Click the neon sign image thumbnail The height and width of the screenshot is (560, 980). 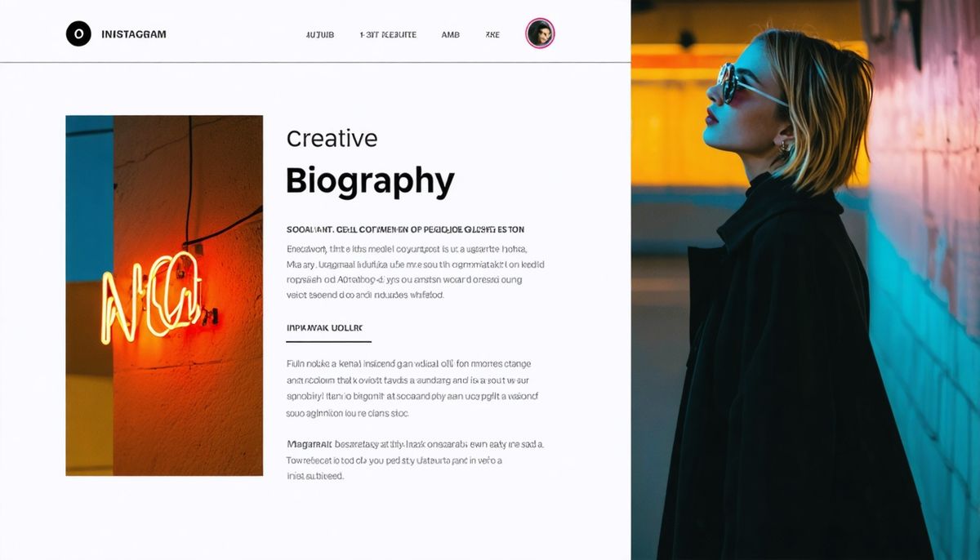pyautogui.click(x=164, y=296)
